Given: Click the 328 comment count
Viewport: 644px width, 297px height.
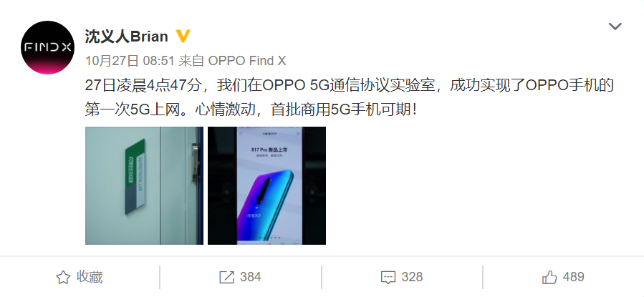Looking at the screenshot, I should pos(412,277).
